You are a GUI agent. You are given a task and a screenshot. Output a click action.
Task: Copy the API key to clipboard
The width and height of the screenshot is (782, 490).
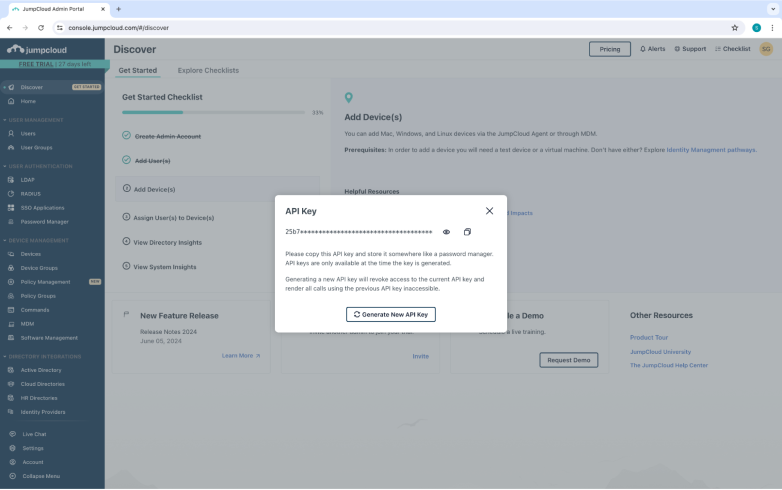coord(467,232)
